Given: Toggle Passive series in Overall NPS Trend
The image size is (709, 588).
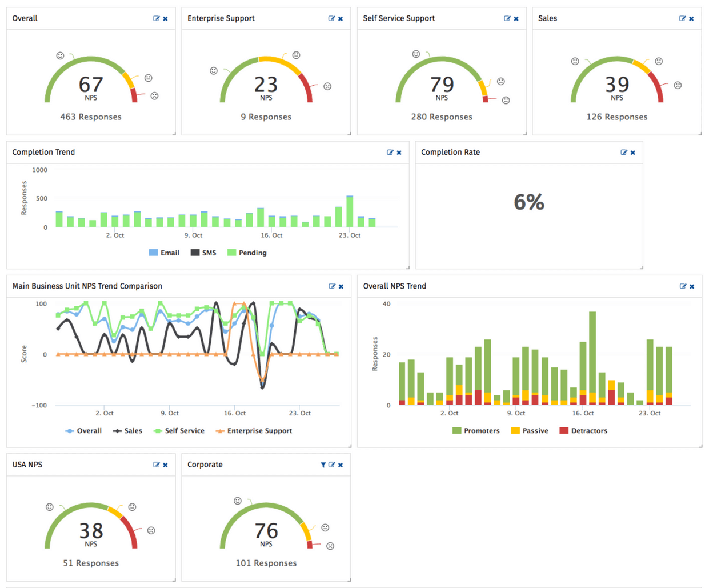Looking at the screenshot, I should click(x=530, y=431).
